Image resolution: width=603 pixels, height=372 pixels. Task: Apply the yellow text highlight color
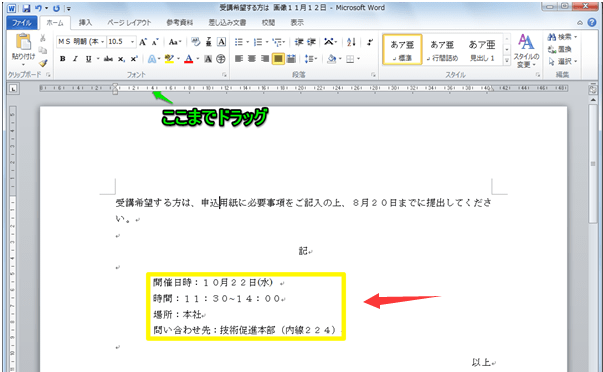(169, 59)
